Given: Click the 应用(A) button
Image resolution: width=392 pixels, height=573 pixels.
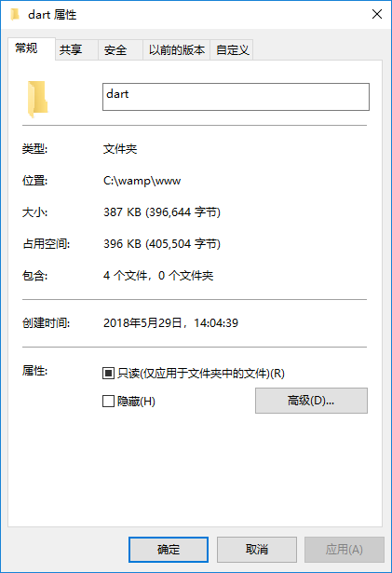Looking at the screenshot, I should coord(345,550).
